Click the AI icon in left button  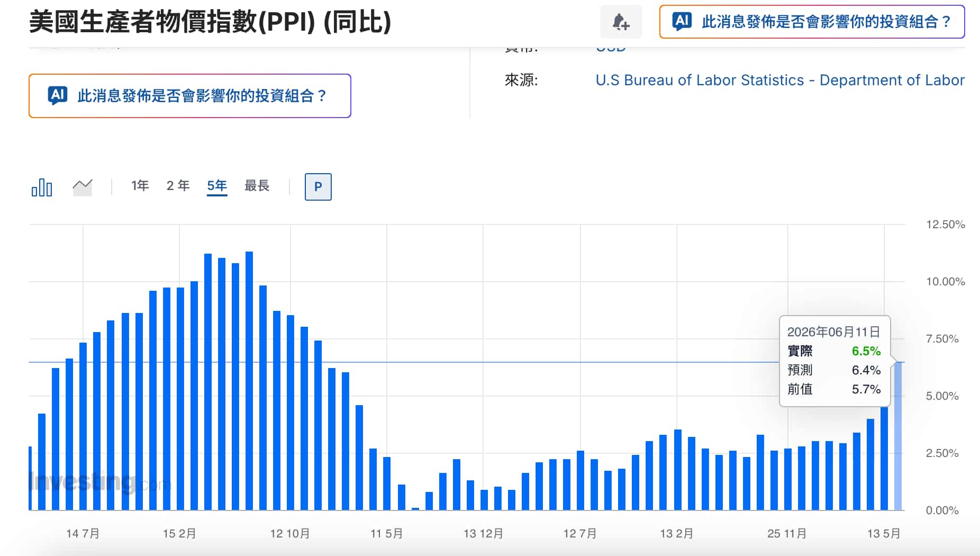(58, 95)
